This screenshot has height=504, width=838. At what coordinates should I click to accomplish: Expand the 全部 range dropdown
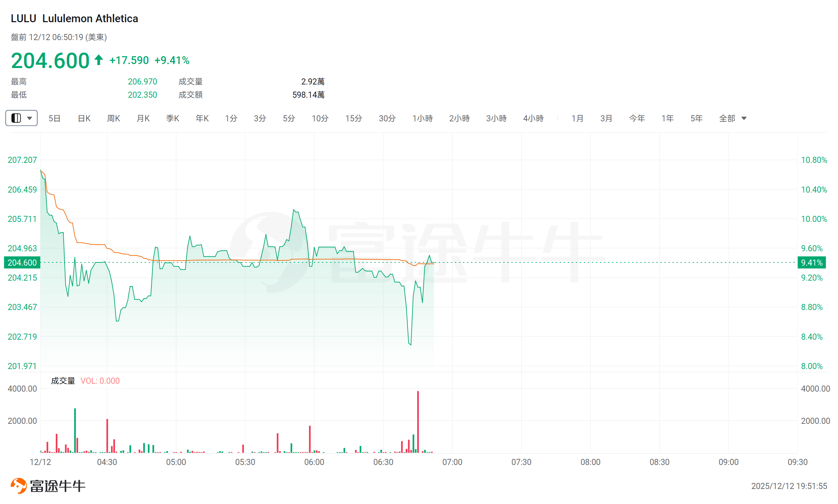tap(744, 118)
